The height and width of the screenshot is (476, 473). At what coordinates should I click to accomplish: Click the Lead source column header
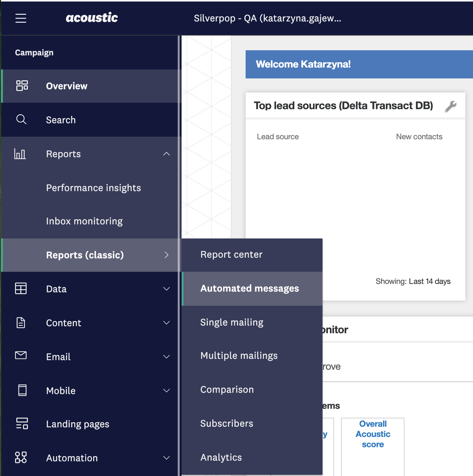[x=278, y=137]
